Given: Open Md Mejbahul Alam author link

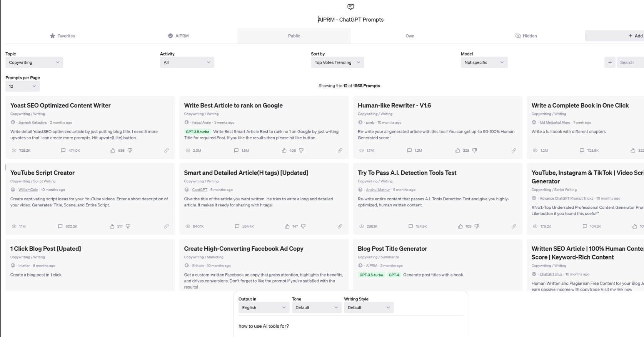Looking at the screenshot, I should click(x=555, y=122).
